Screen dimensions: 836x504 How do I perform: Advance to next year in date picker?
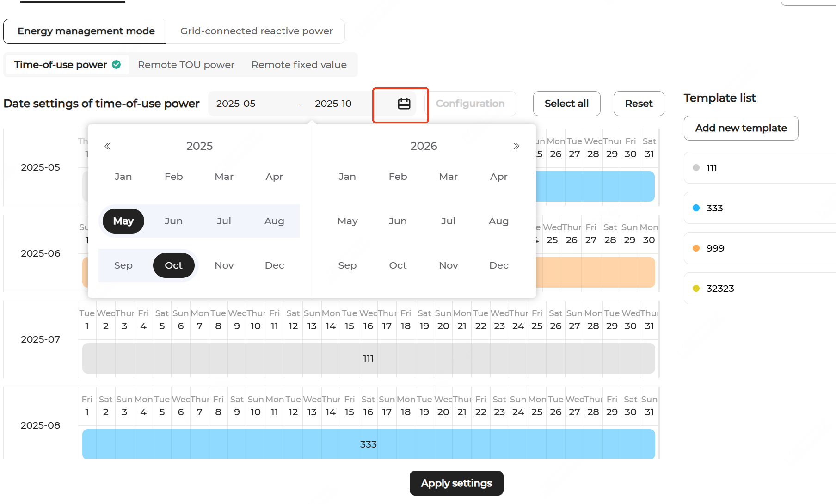tap(516, 146)
